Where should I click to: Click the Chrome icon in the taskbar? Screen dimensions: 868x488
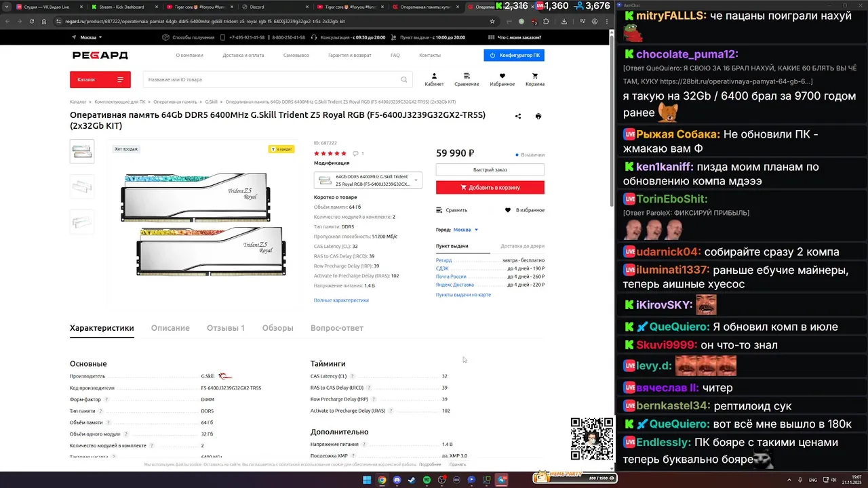pyautogui.click(x=382, y=480)
